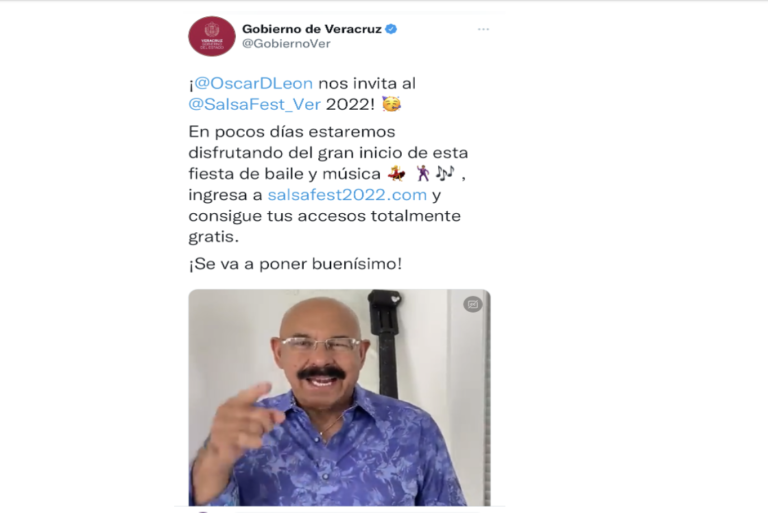This screenshot has height=525, width=768.
Task: Click the purple dancing man emoji
Action: (x=422, y=173)
